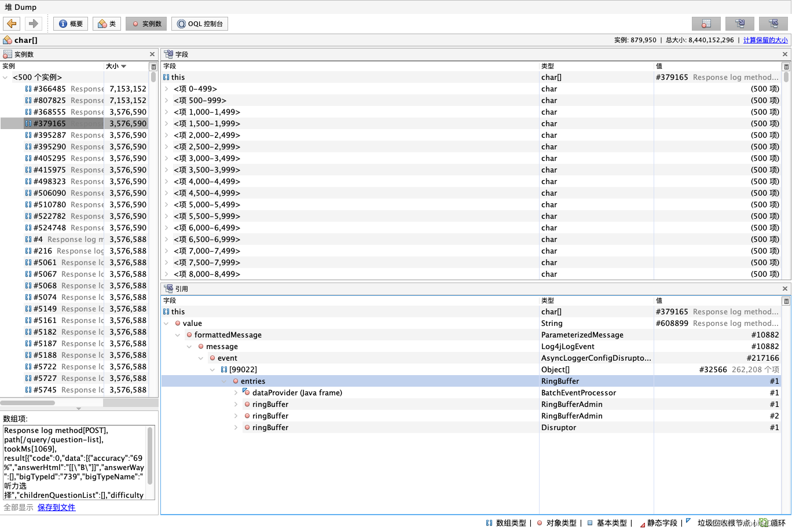
Task: Toggle the instances panel button with red dot
Action: click(x=706, y=24)
